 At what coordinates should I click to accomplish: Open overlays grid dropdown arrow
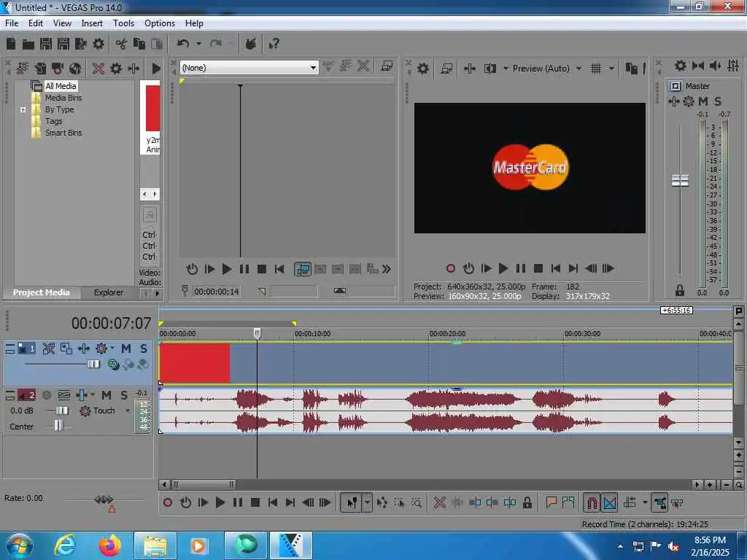(x=611, y=69)
